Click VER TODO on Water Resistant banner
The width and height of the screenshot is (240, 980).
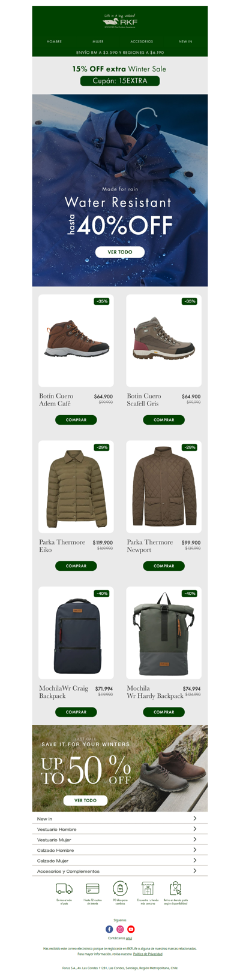120,252
